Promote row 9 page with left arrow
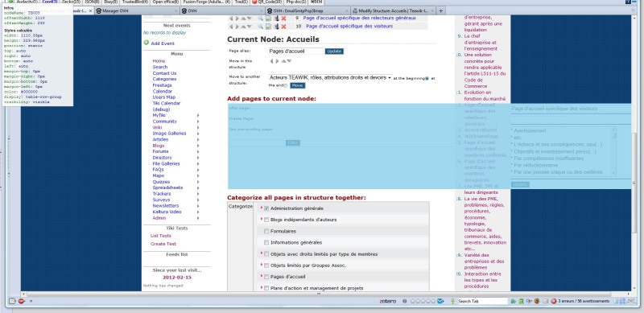644x313 pixels. pos(231,18)
